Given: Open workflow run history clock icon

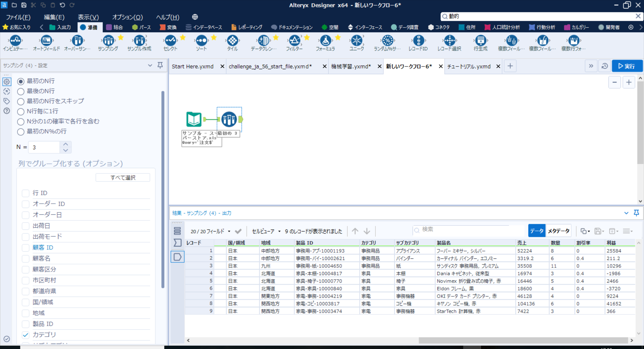Looking at the screenshot, I should pos(605,66).
